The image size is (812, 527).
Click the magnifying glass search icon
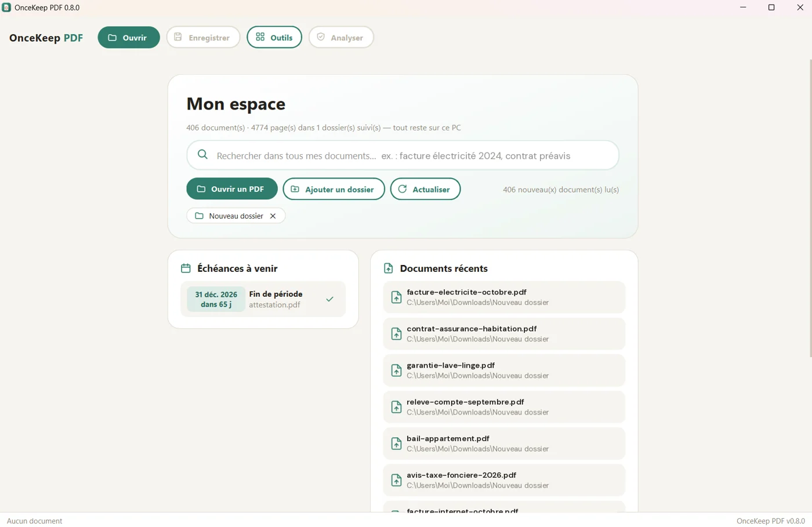click(x=202, y=155)
